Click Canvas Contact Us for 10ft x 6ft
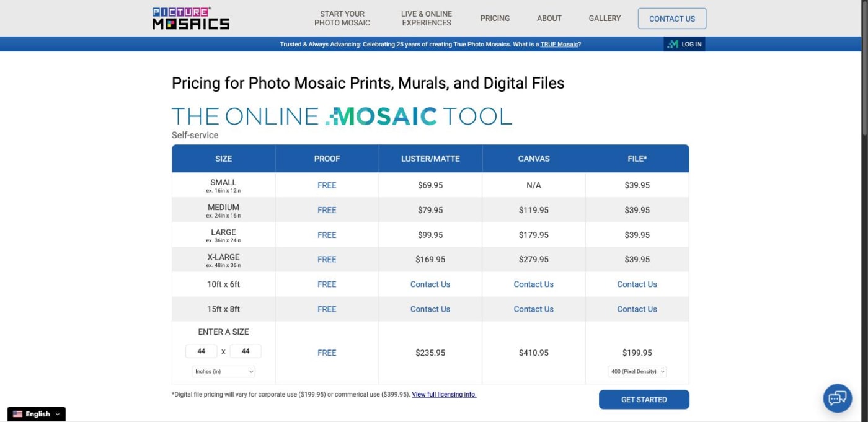This screenshot has height=422, width=868. 534,284
